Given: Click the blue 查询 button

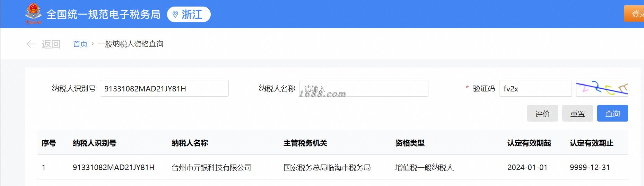Looking at the screenshot, I should (612, 113).
